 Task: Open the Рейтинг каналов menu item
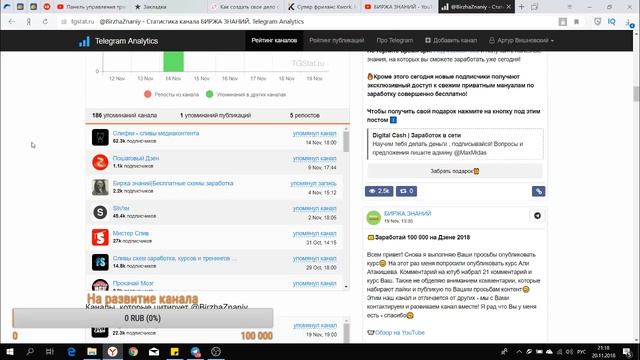(274, 40)
